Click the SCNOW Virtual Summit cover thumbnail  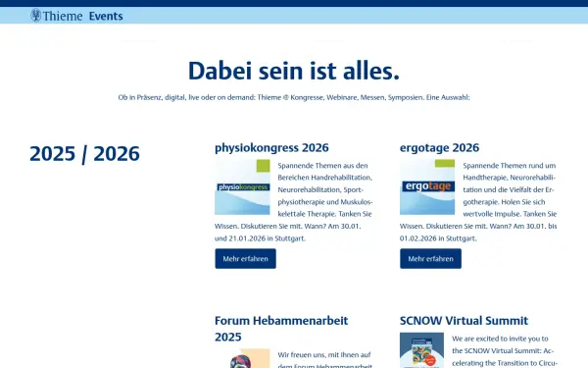click(x=421, y=350)
